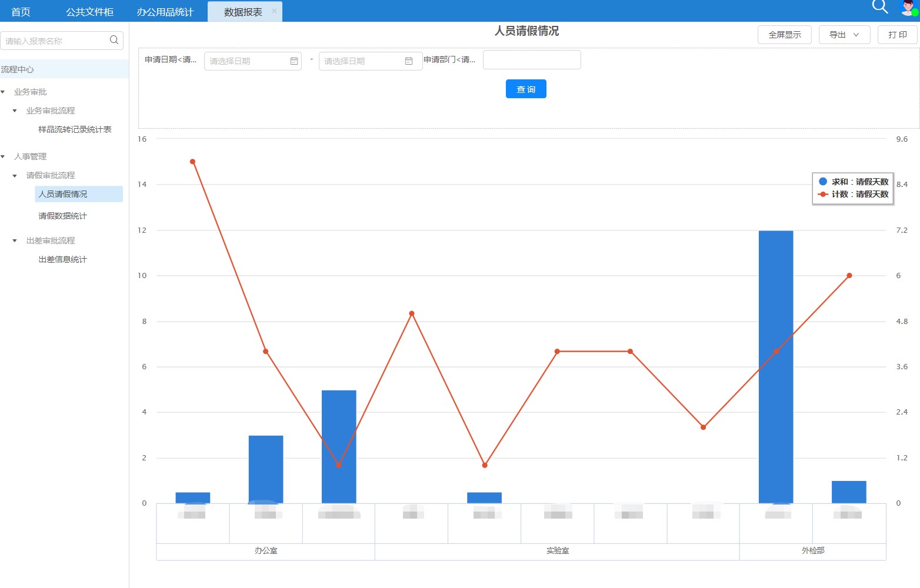Open 出差信息统计 report
This screenshot has width=920, height=588.
point(62,259)
